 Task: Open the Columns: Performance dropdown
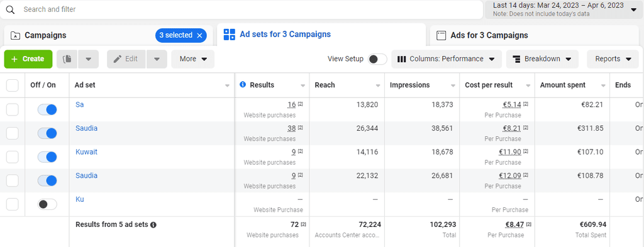(447, 59)
